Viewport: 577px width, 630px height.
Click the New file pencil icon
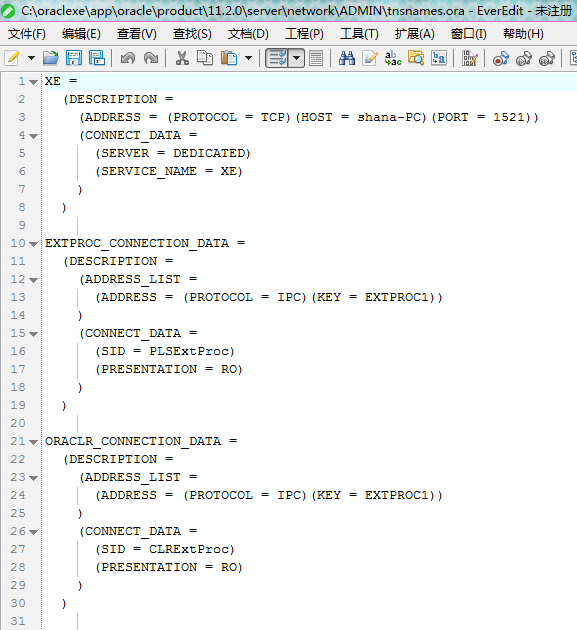point(12,58)
